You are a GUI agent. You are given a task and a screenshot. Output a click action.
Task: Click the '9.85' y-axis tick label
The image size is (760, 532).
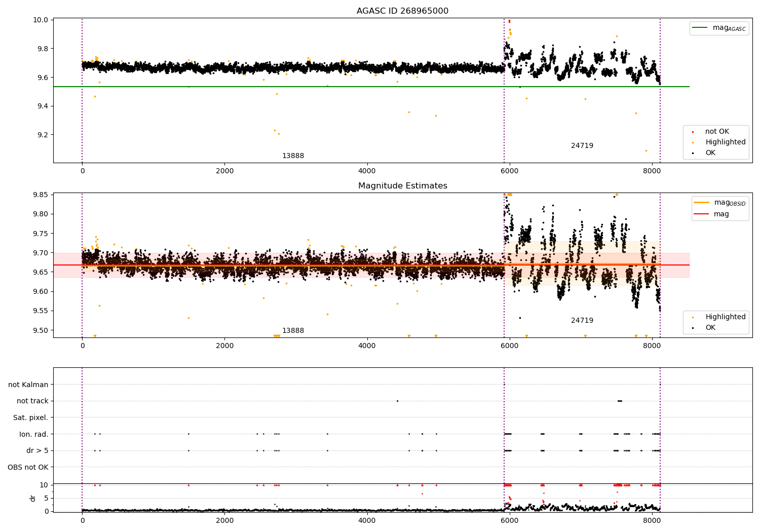tap(42, 195)
